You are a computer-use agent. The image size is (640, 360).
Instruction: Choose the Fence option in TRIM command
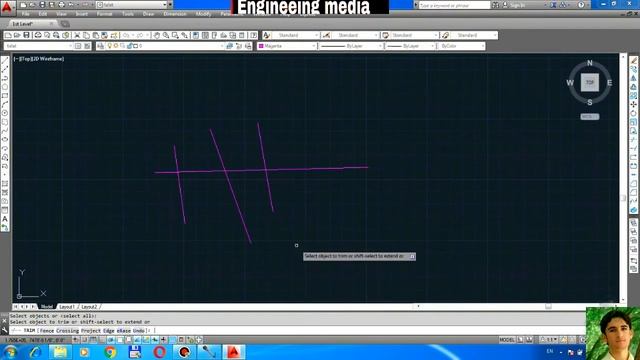click(47, 331)
